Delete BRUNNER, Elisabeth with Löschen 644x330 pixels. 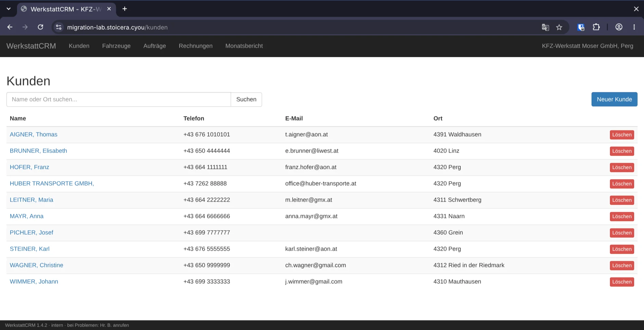pyautogui.click(x=622, y=151)
